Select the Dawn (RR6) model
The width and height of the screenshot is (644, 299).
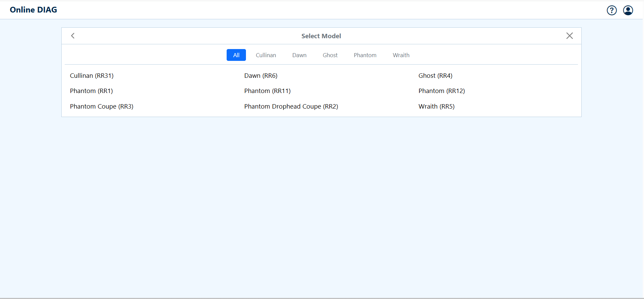click(261, 76)
